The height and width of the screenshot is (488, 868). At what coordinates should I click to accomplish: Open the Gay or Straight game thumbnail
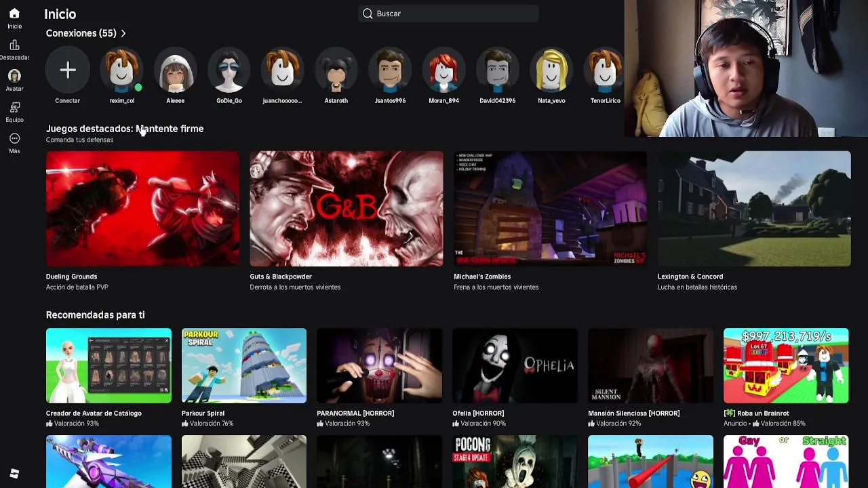(786, 462)
